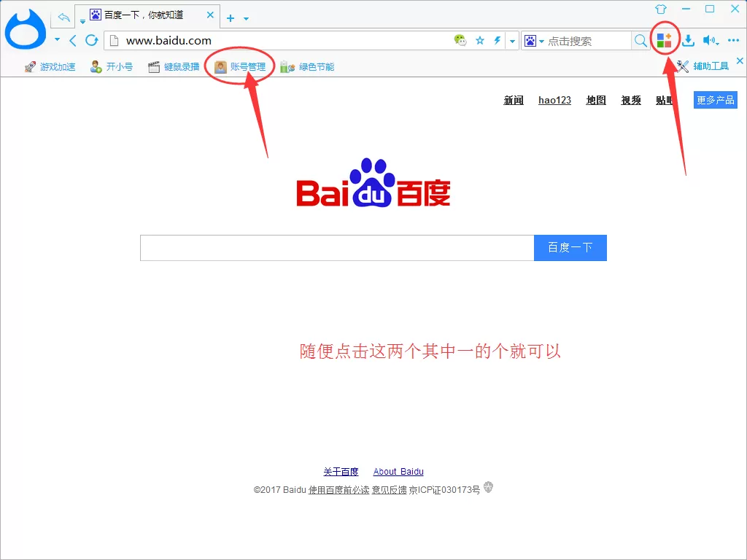Open the 关于百度 link
Viewport: 747px width, 560px height.
(x=341, y=472)
